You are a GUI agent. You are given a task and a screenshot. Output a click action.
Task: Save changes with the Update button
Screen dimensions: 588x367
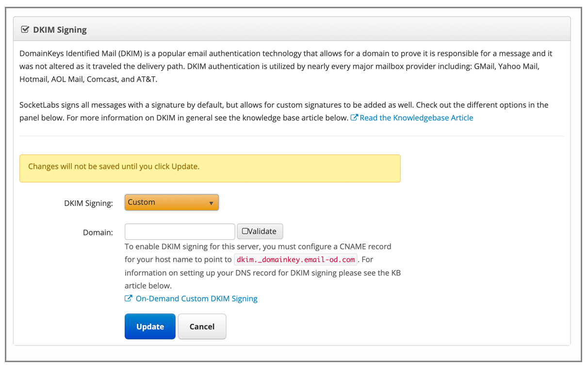[150, 326]
